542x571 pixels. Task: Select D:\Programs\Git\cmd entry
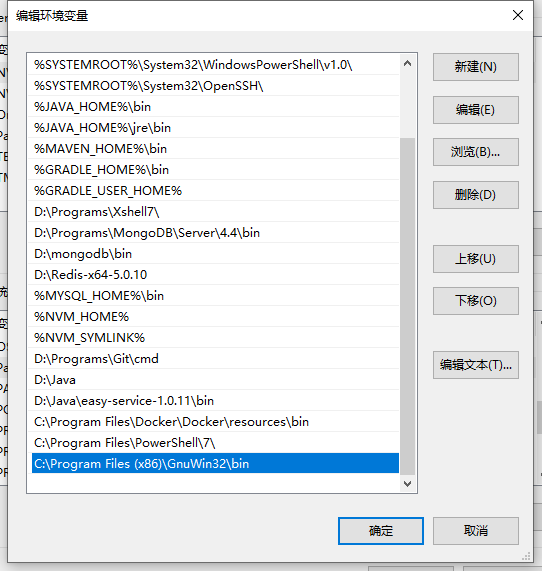[x=214, y=359]
